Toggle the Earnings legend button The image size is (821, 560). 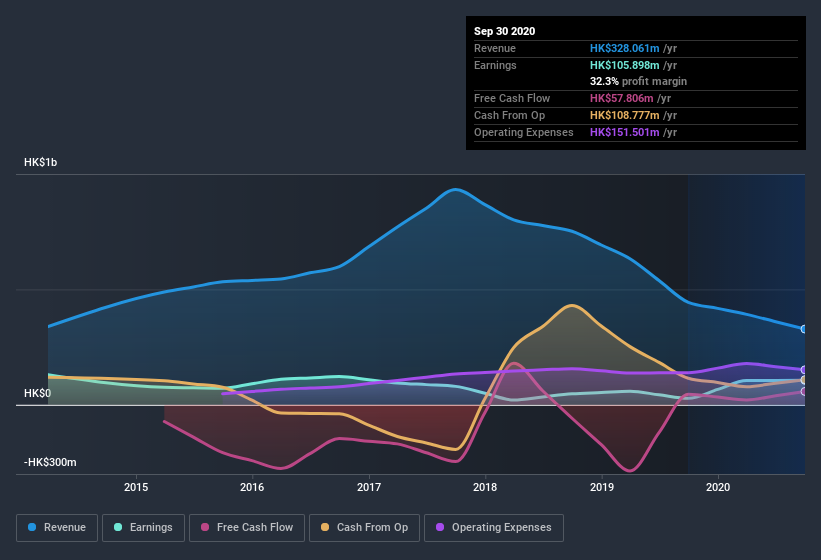pos(143,528)
